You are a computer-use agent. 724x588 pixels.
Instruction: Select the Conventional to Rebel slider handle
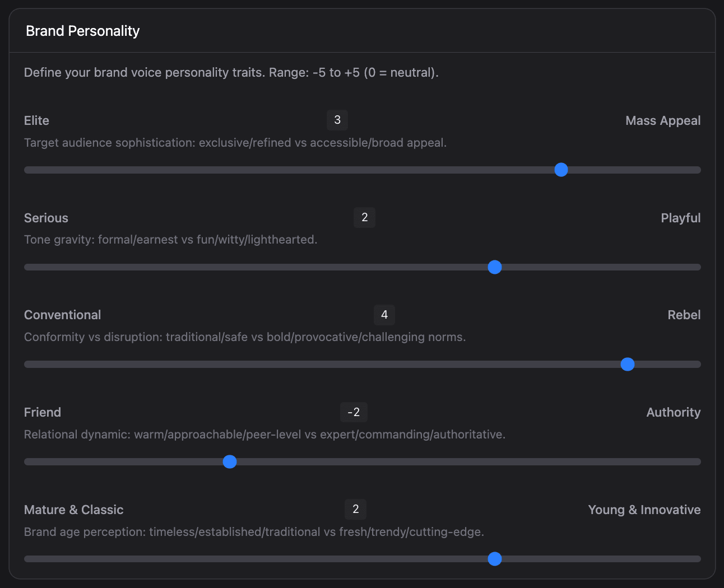point(628,365)
